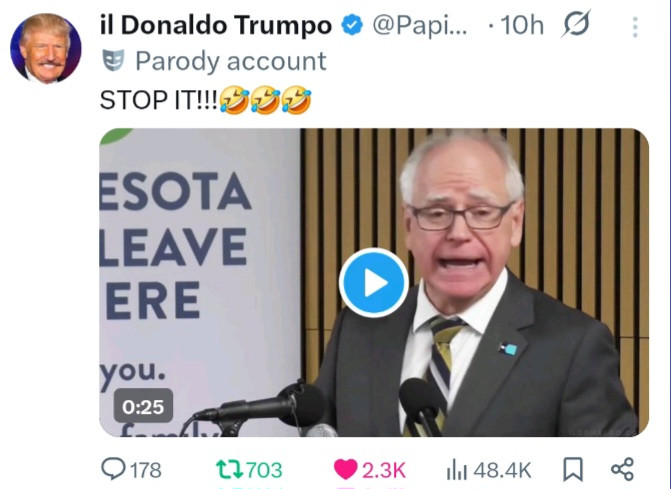Click the 0:25 video duration badge
This screenshot has height=489, width=671.
(x=143, y=406)
